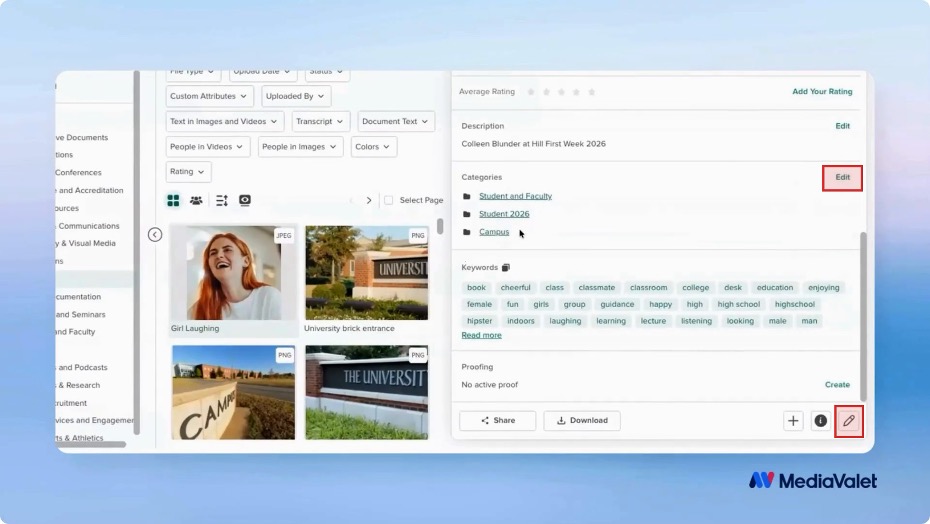Open the Colors filter dropdown
Screen dimensions: 930x524
pos(373,147)
